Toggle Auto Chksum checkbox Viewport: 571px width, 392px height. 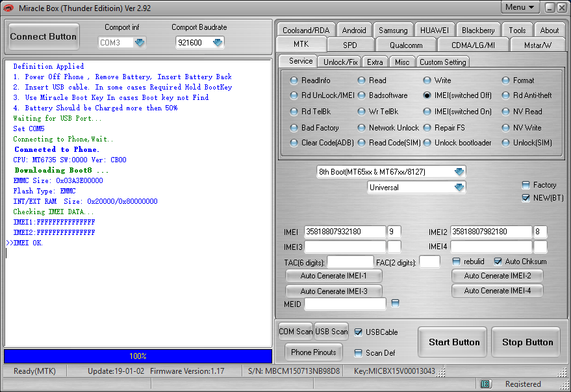(x=498, y=262)
